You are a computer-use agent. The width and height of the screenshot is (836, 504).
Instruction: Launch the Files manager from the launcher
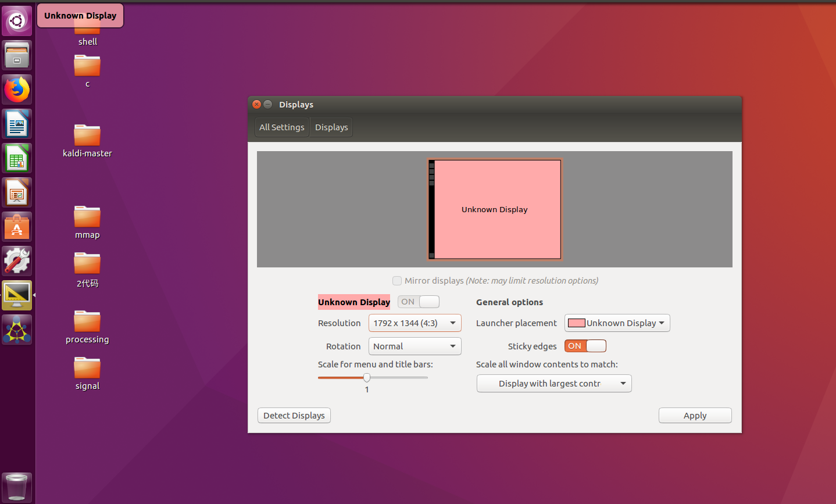point(17,55)
